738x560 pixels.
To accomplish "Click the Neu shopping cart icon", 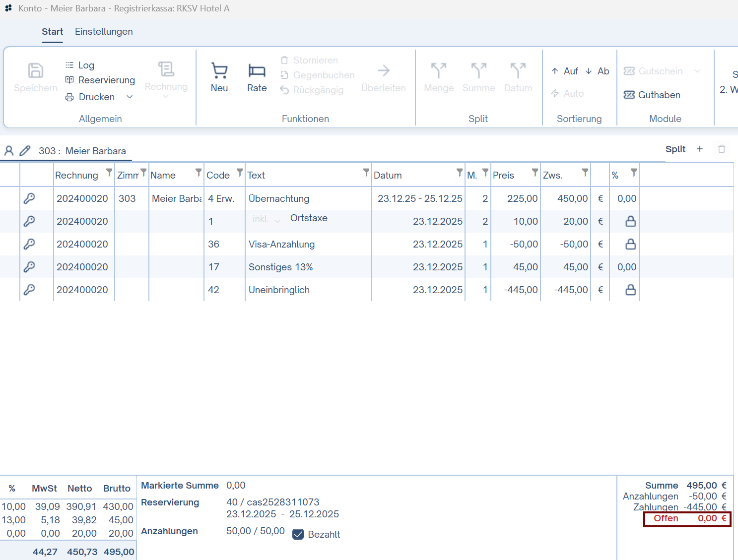I will tap(219, 71).
